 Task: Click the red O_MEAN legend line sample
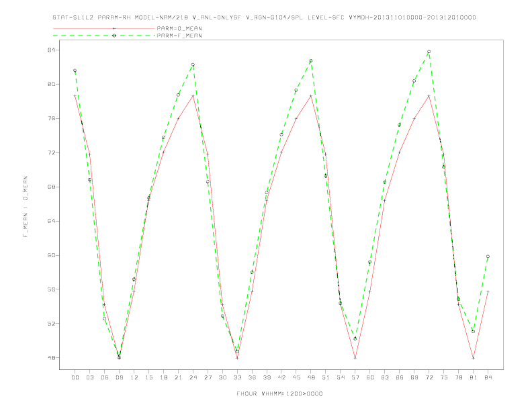pos(104,28)
